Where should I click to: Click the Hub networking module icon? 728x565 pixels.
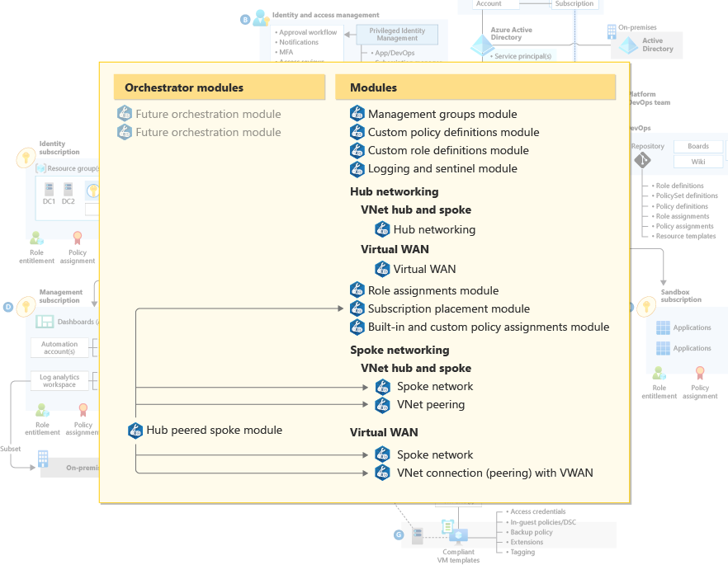click(382, 229)
